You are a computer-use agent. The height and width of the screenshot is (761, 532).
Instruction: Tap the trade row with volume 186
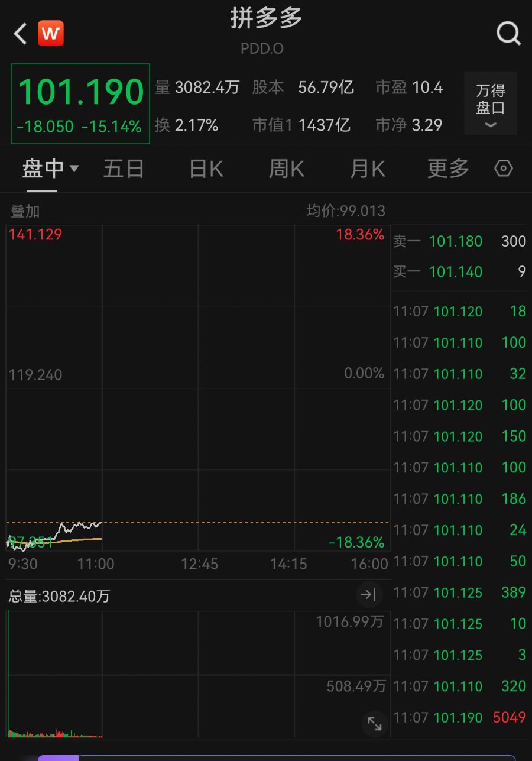coord(460,499)
